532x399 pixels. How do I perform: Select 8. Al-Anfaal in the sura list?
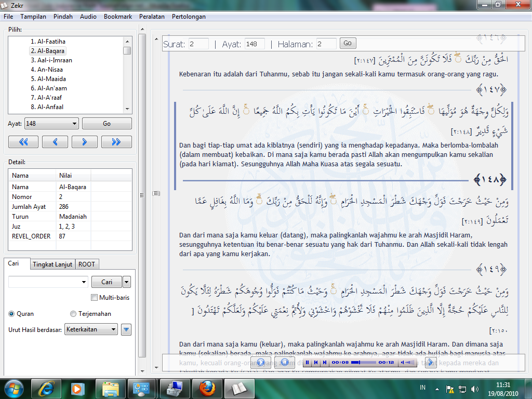coord(47,107)
